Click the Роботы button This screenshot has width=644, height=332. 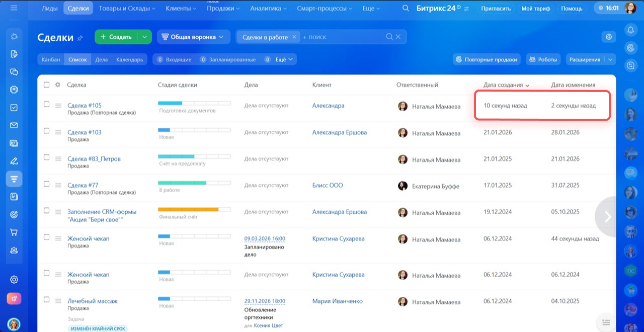tap(543, 59)
